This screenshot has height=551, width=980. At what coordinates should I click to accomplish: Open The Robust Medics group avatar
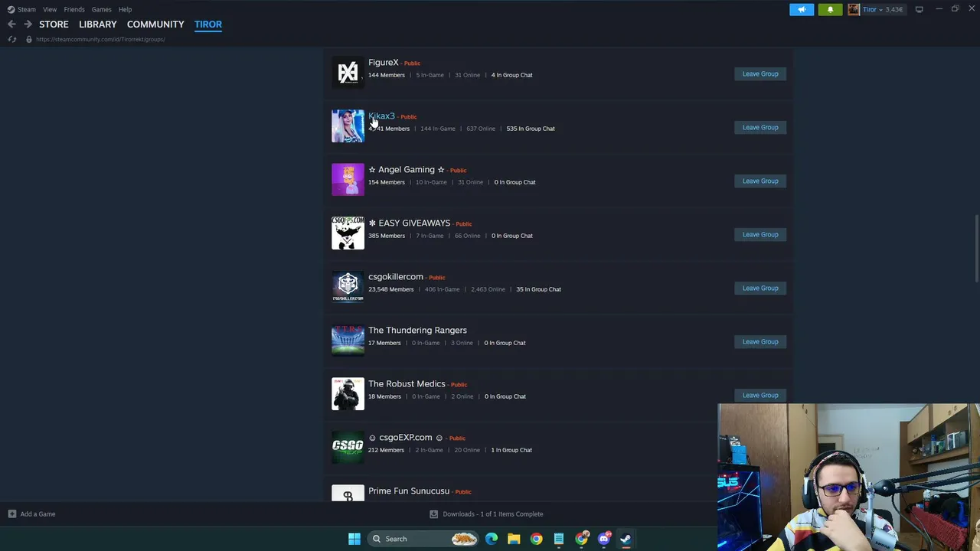(x=348, y=394)
